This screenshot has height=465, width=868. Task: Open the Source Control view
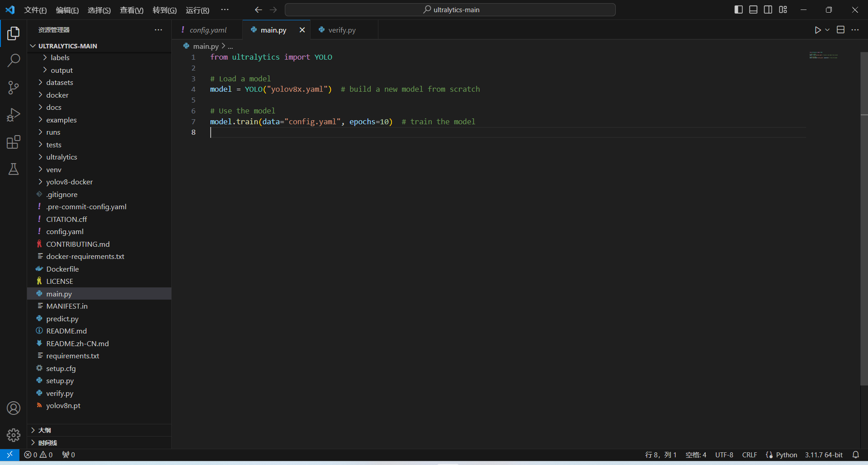(14, 88)
